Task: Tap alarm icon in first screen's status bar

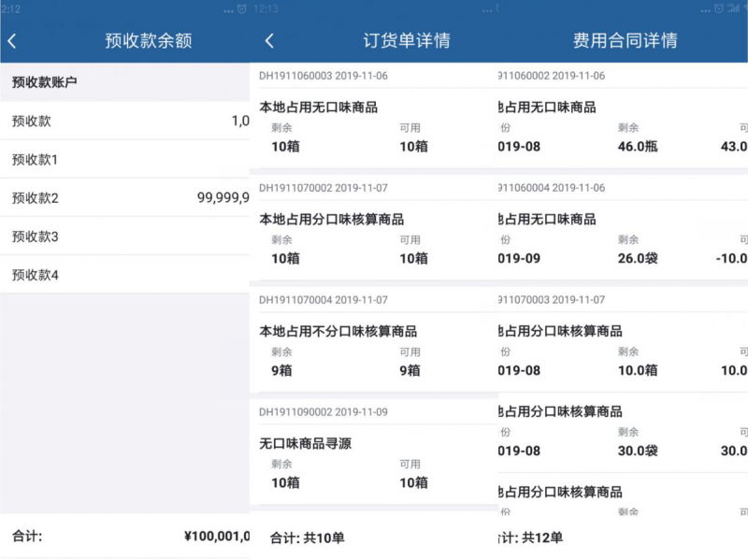Action: click(242, 8)
